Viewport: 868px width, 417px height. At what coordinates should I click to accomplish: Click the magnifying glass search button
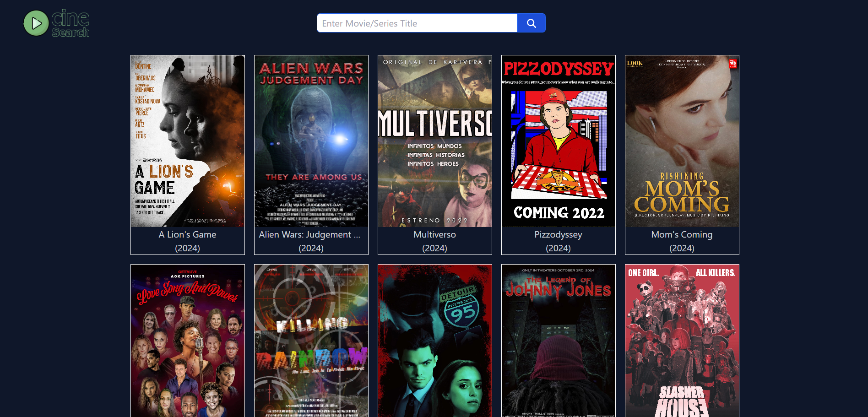point(531,23)
